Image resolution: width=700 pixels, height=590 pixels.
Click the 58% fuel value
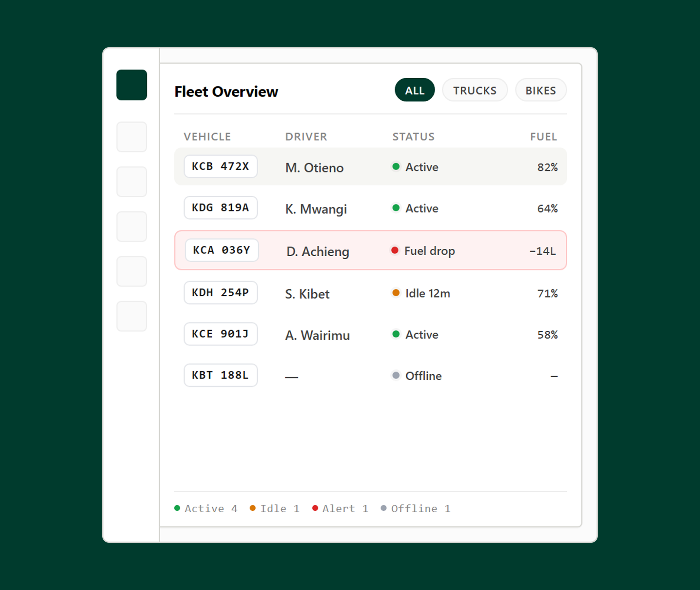pyautogui.click(x=547, y=335)
